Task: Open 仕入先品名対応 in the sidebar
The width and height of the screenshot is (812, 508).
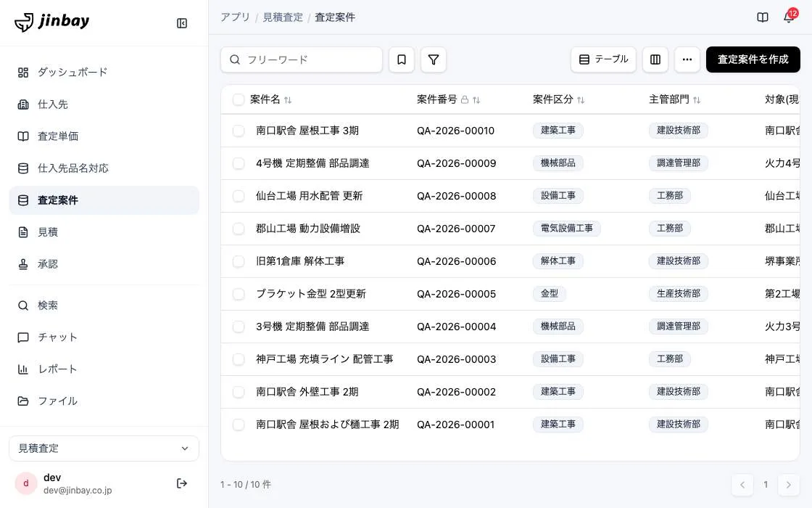Action: tap(104, 168)
